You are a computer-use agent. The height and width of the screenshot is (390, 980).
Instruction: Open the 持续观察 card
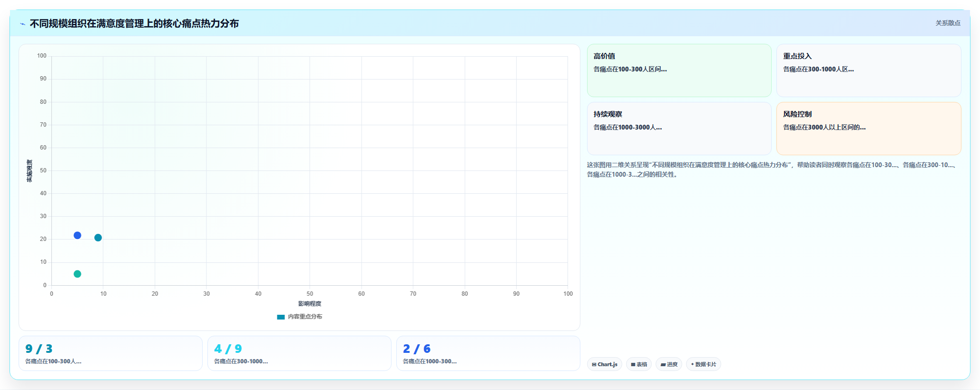click(x=679, y=129)
